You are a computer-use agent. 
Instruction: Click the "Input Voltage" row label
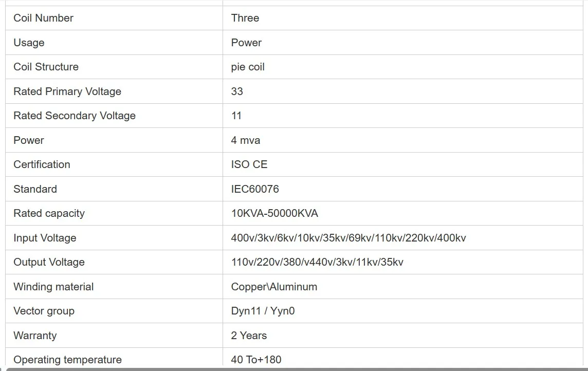[45, 238]
